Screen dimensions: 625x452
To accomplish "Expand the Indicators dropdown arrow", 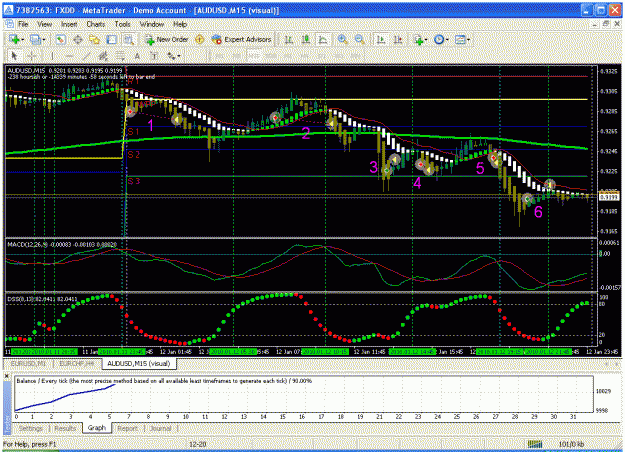I will (426, 39).
